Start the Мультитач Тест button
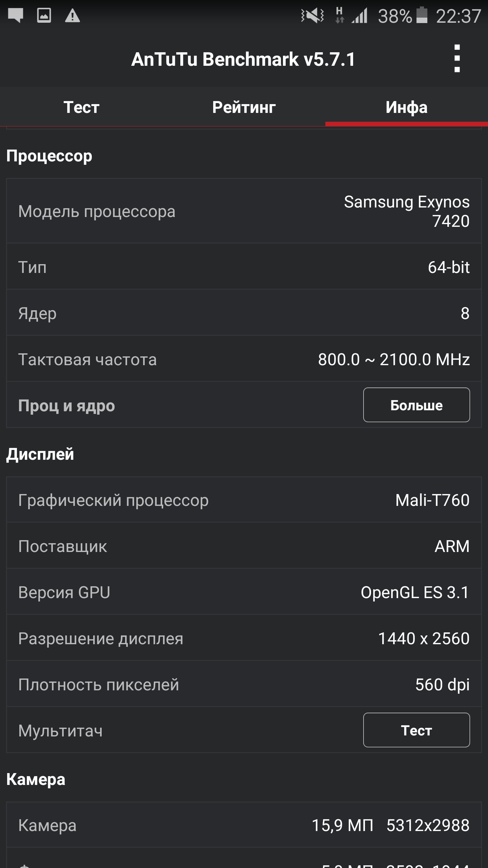 (416, 730)
